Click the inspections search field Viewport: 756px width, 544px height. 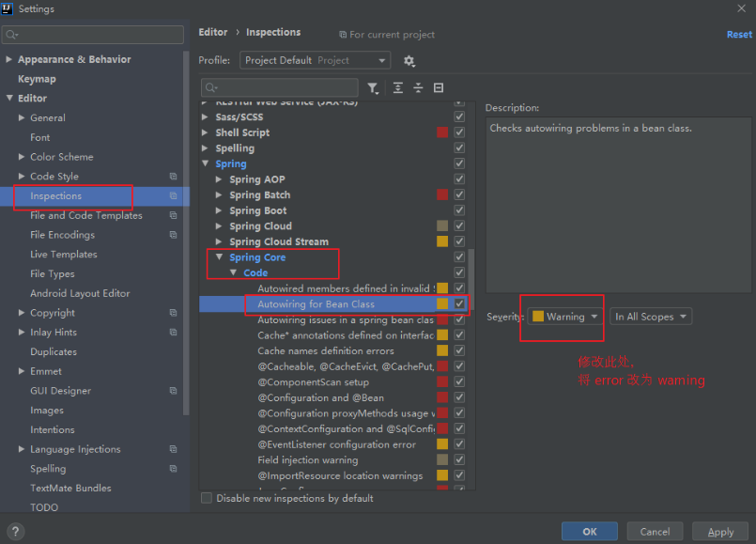[x=280, y=87]
